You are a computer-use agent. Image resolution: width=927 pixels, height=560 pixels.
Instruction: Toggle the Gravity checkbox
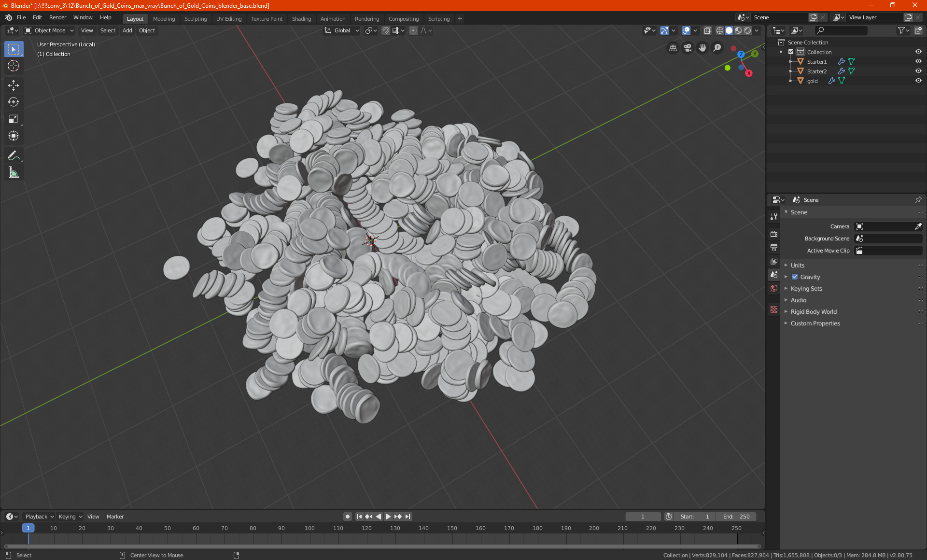click(795, 277)
